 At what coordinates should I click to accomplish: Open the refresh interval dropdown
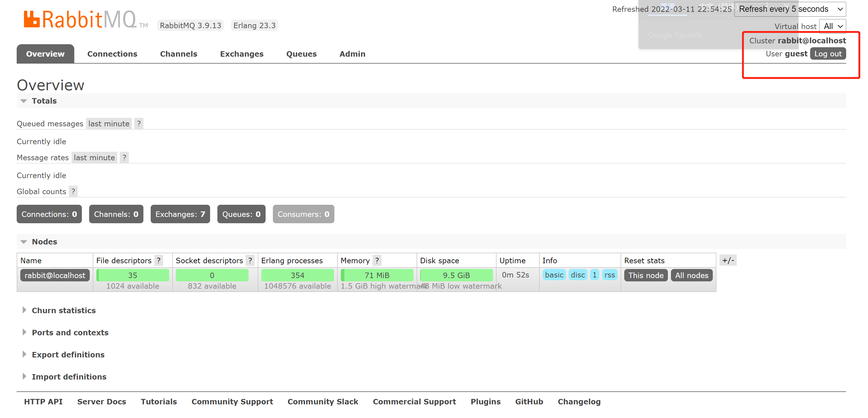(x=789, y=9)
